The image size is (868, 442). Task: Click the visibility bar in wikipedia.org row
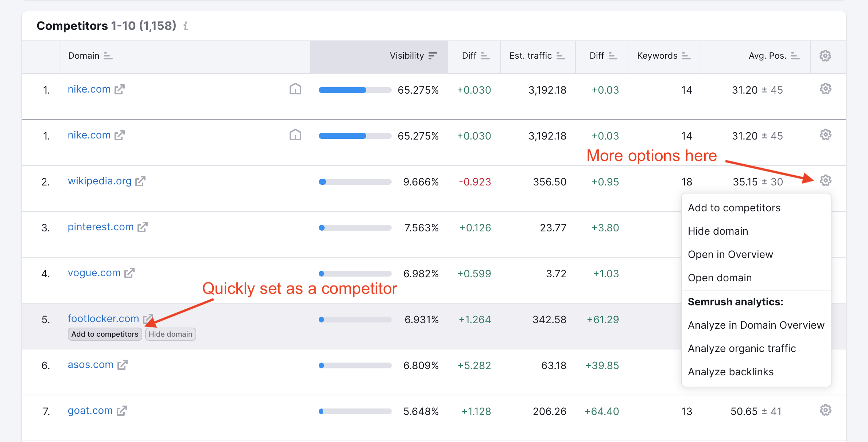pos(355,182)
